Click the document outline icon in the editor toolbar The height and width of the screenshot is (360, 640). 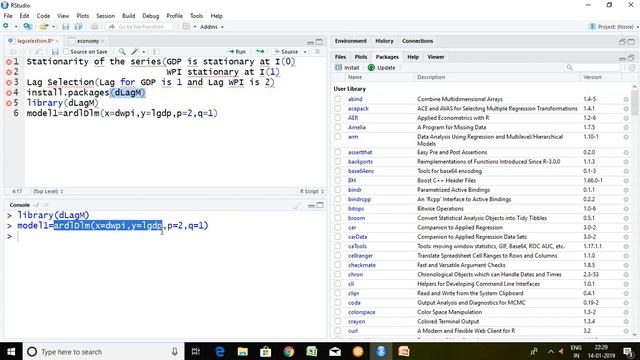tap(317, 52)
